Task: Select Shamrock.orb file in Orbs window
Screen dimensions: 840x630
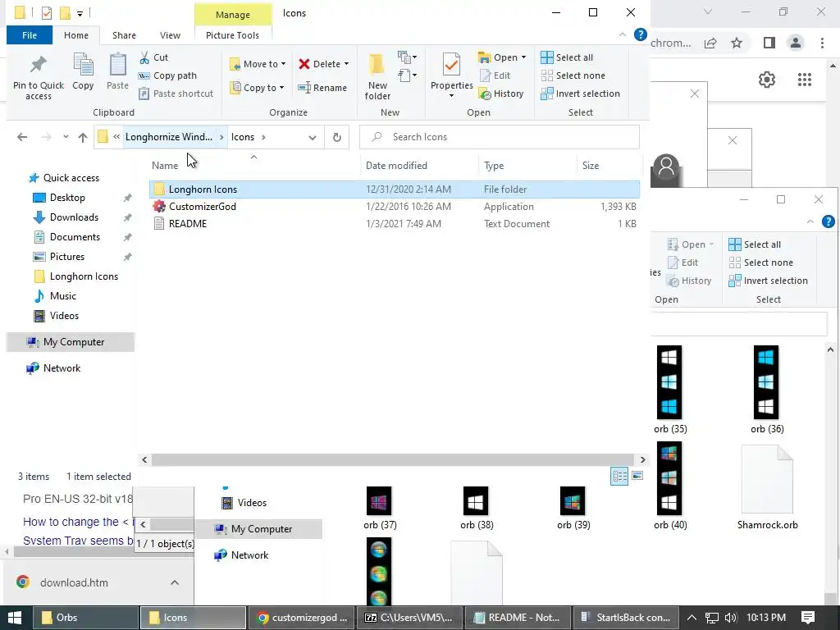Action: tap(767, 487)
